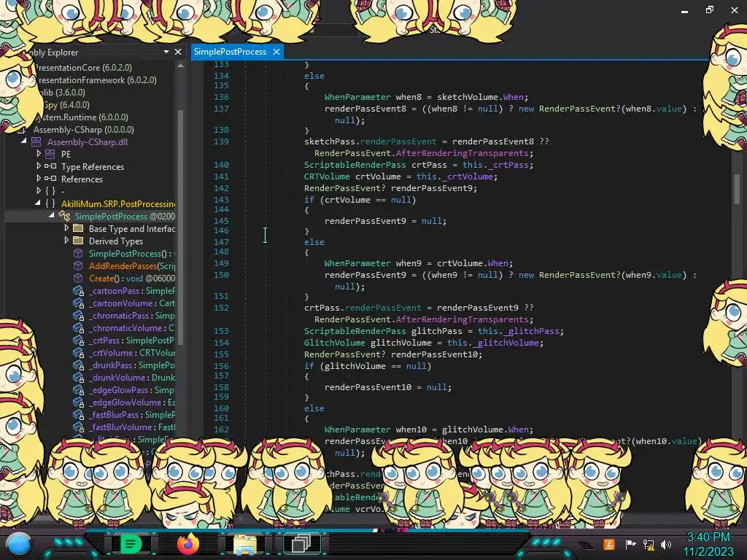Click the Assembly-CSharp.dll module icon
Viewport: 747px width, 560px height.
click(36, 141)
